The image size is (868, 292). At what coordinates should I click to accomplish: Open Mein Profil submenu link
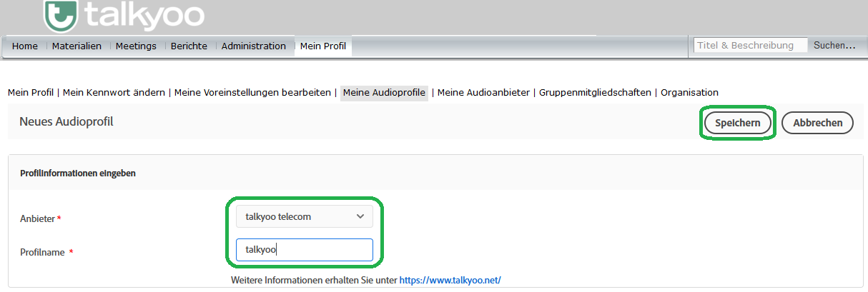coord(31,92)
